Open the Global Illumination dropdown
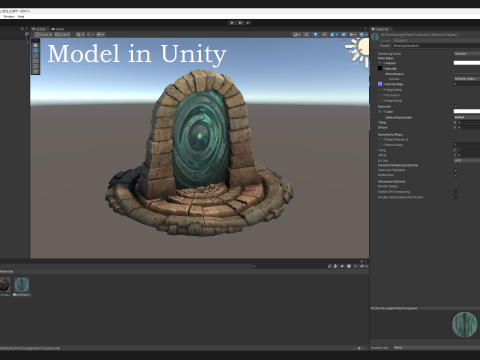Viewport: 480px width, 360px height. point(467,117)
